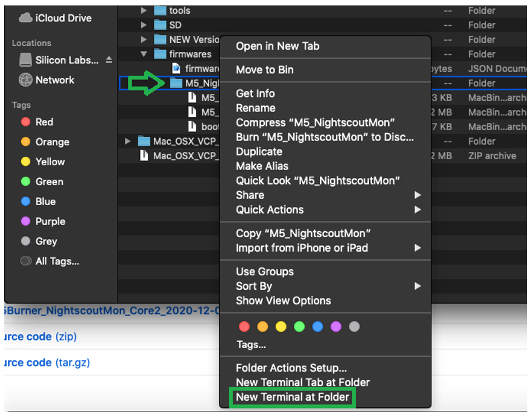Apply red tag color in context menu
This screenshot has width=532, height=417.
click(244, 327)
